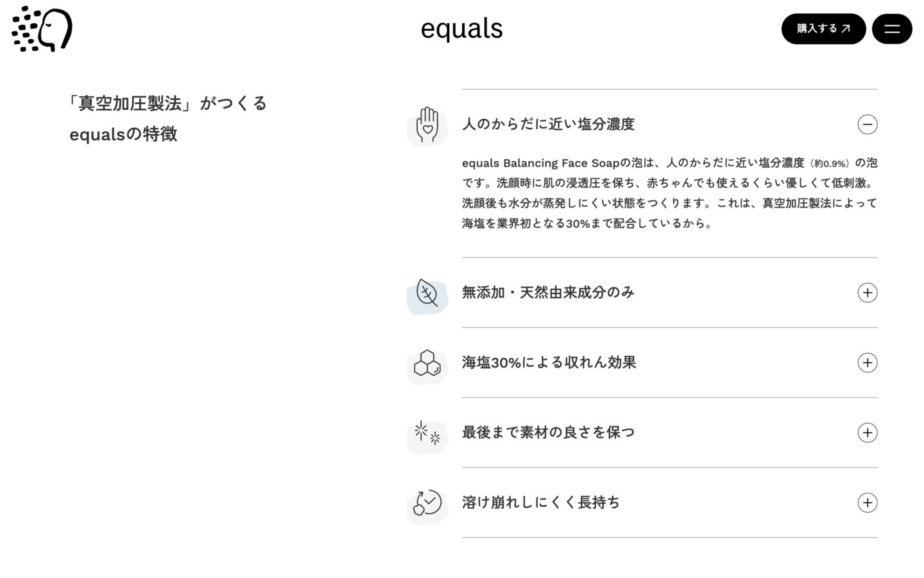The width and height of the screenshot is (924, 578).
Task: Click the 無添加・天然由来成分のみ heading text
Action: [547, 293]
